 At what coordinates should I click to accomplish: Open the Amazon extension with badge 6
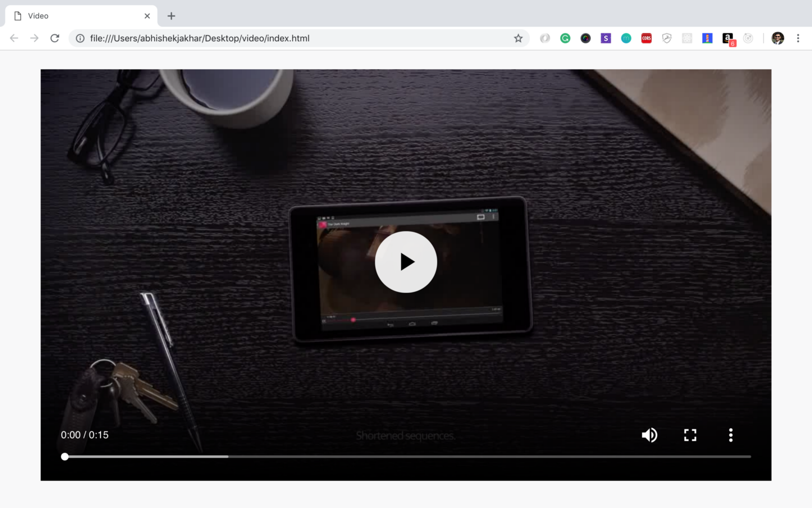[x=728, y=39]
